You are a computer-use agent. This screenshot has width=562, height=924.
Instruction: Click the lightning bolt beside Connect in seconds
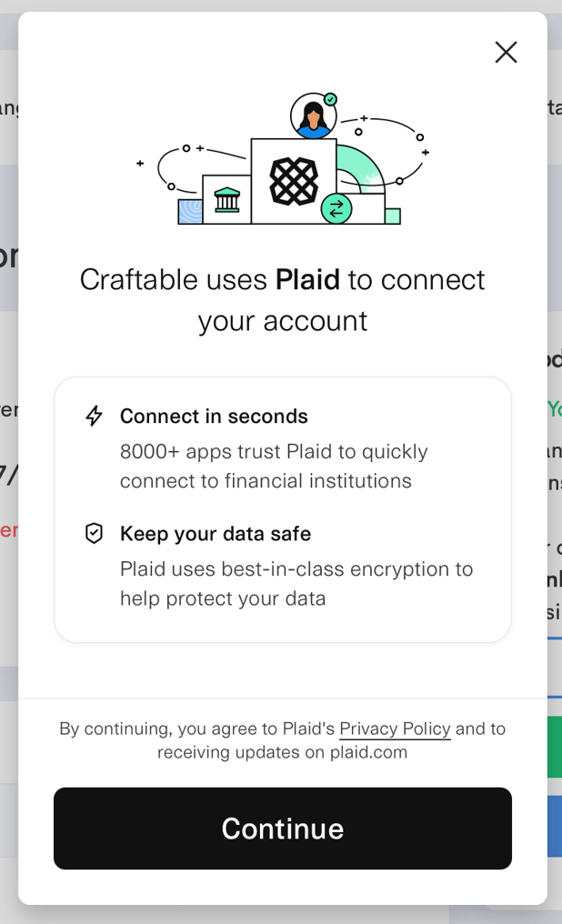[x=94, y=416]
